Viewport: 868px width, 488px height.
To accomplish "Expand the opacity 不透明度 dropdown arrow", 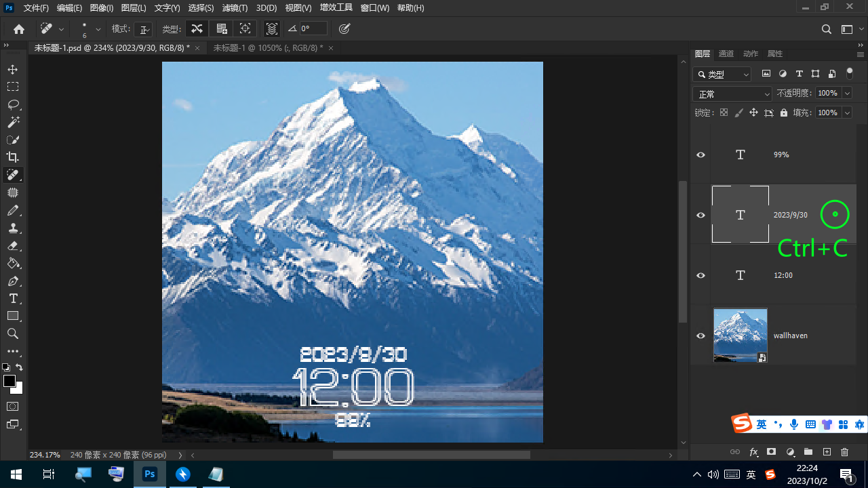I will click(847, 94).
